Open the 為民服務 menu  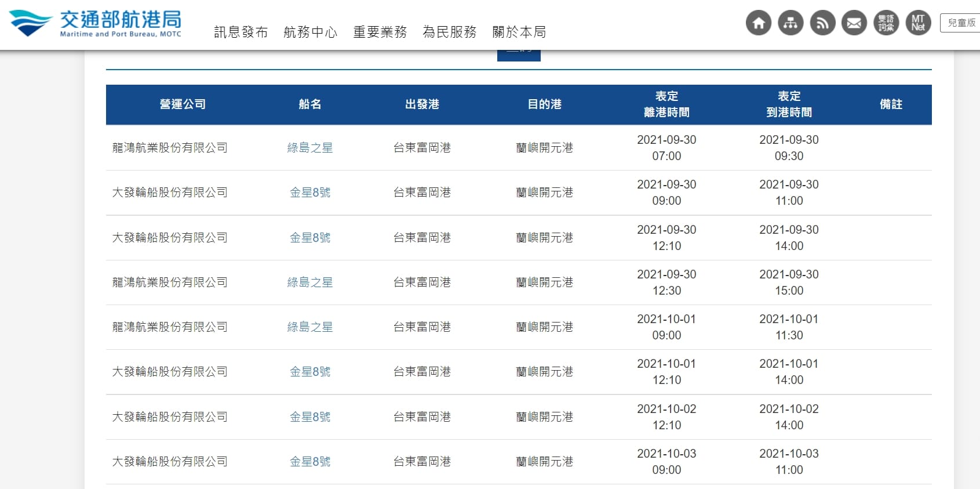pyautogui.click(x=450, y=32)
